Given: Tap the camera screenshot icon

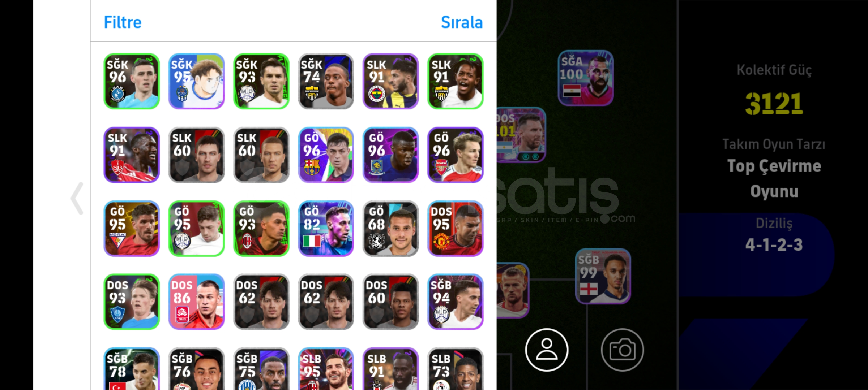Looking at the screenshot, I should tap(622, 350).
